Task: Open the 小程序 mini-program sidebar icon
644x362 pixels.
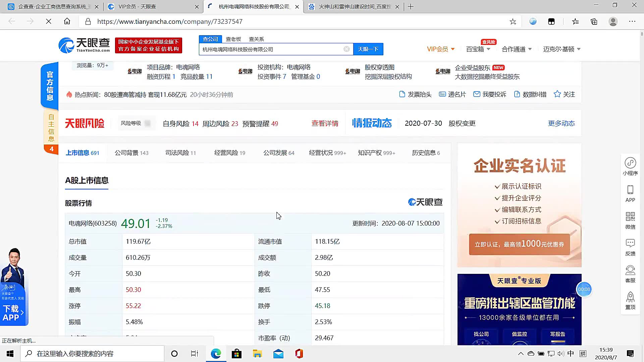Action: [630, 167]
